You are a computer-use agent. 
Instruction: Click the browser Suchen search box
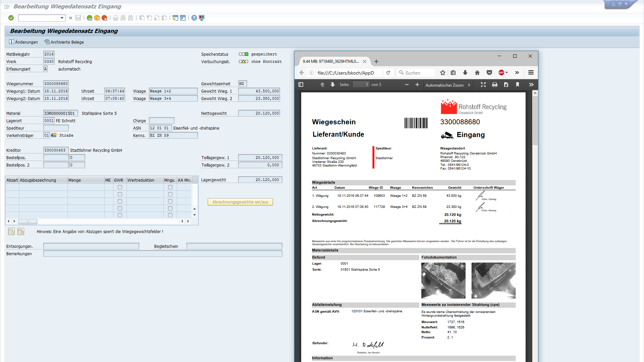click(416, 73)
